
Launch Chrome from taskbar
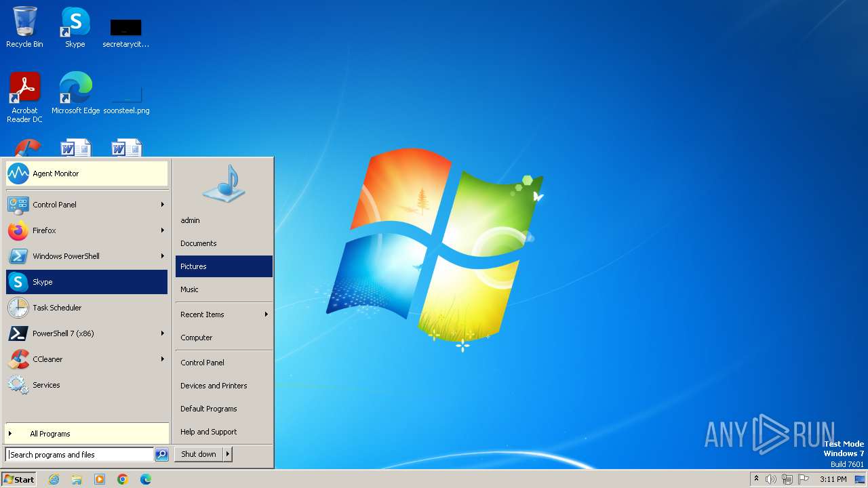(123, 479)
